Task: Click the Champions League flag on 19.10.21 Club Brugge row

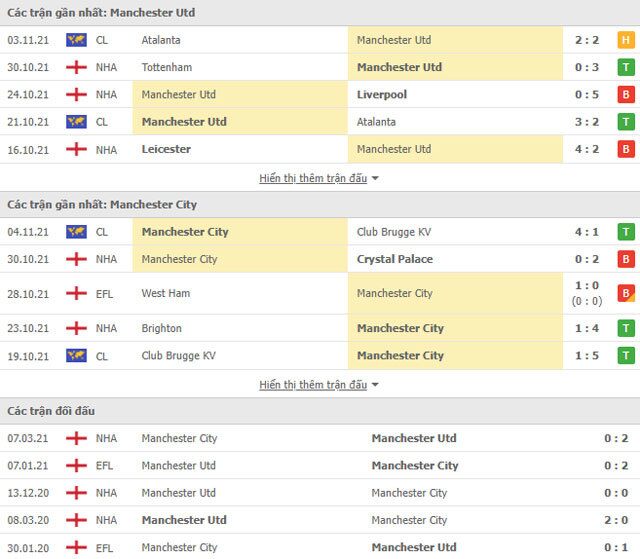Action: [75, 356]
